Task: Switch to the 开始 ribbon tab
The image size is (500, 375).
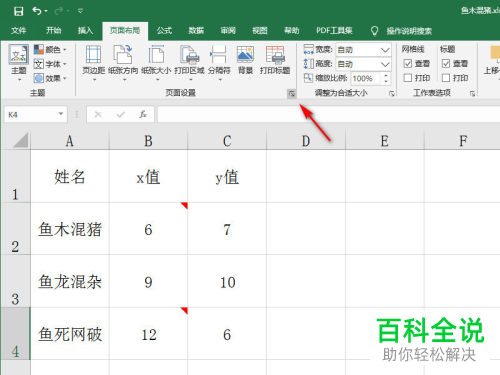Action: point(53,31)
